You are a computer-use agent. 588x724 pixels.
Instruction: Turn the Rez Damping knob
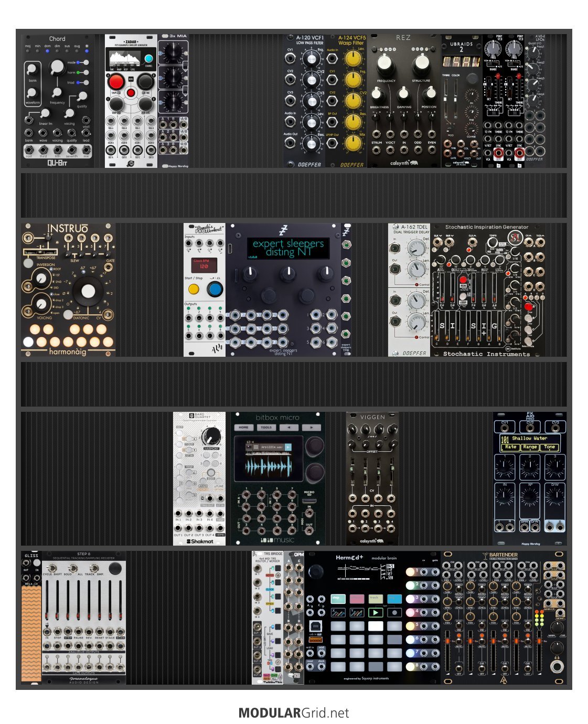[x=403, y=94]
